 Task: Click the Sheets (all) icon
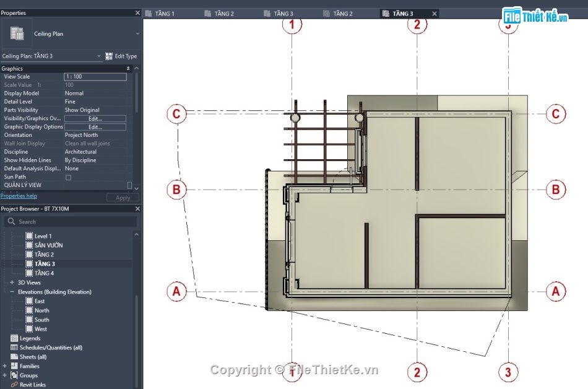(x=14, y=357)
